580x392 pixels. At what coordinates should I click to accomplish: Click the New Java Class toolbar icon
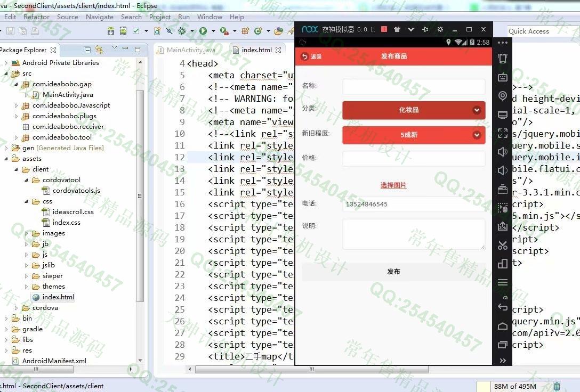(258, 31)
